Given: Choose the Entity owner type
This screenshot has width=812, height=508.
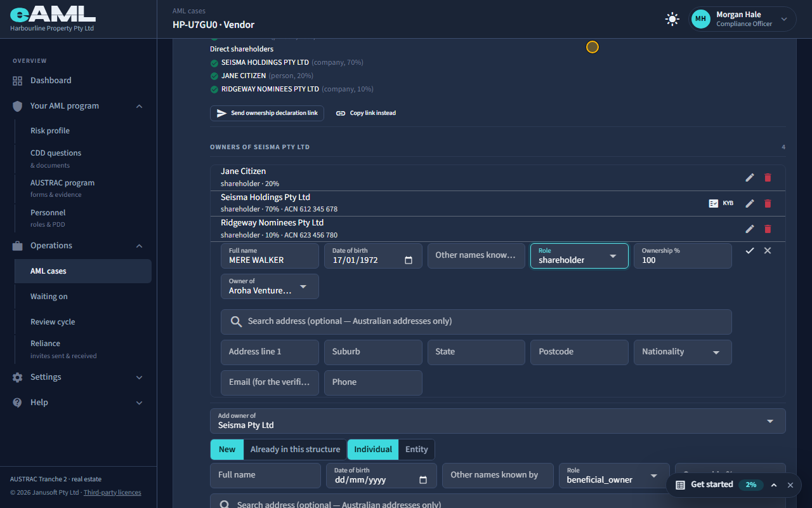Looking at the screenshot, I should point(417,450).
